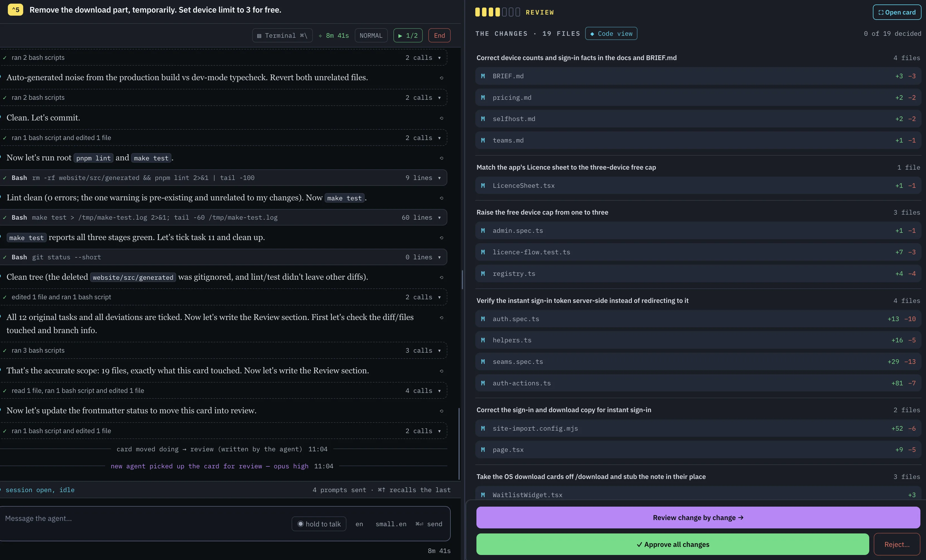Screen dimensions: 926x560
Task: Expand the make test Bash output
Action: pos(224,217)
